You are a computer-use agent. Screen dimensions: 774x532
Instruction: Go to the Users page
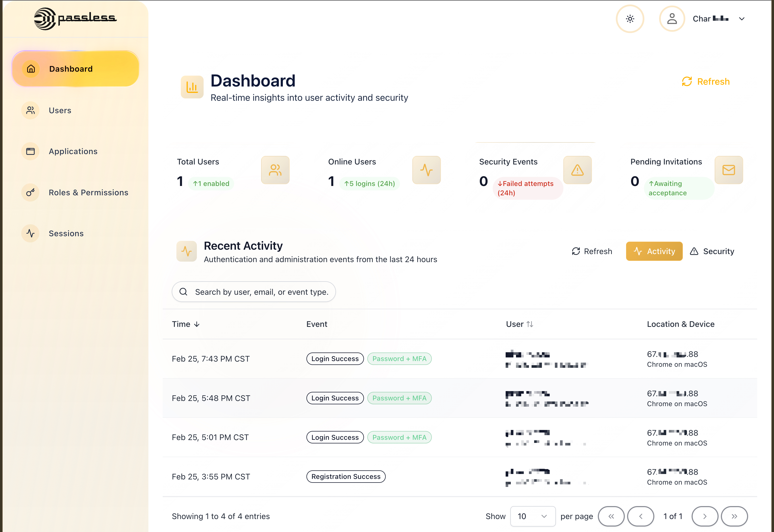coord(60,110)
